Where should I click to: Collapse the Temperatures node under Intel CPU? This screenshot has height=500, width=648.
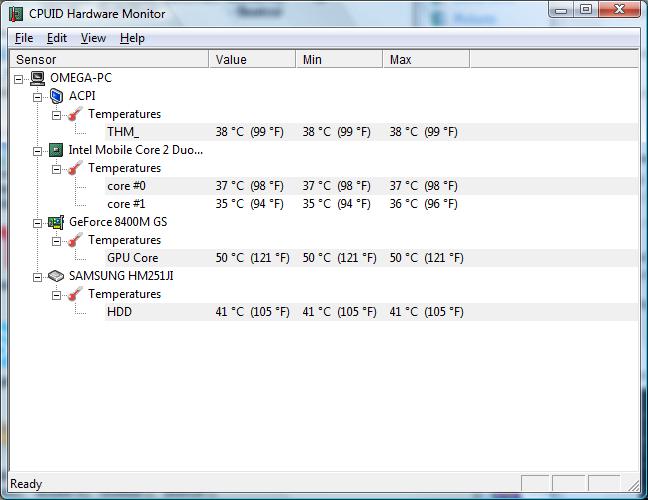click(x=56, y=169)
